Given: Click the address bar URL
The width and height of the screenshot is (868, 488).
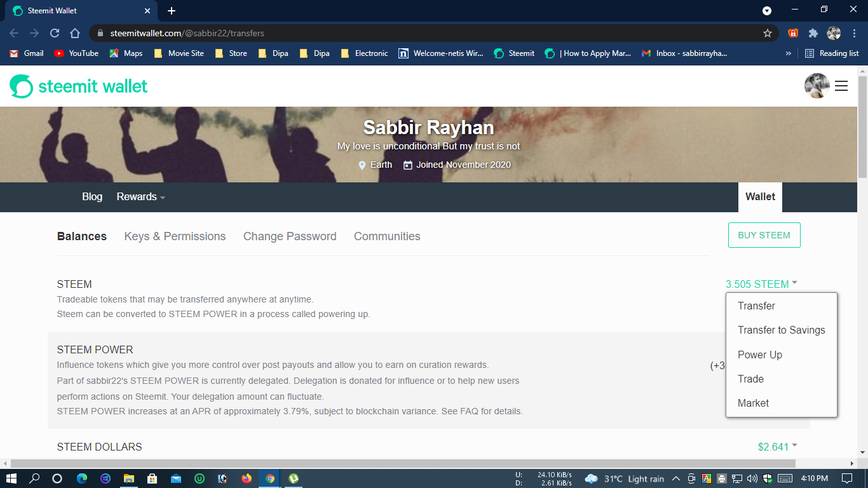Looking at the screenshot, I should point(187,33).
